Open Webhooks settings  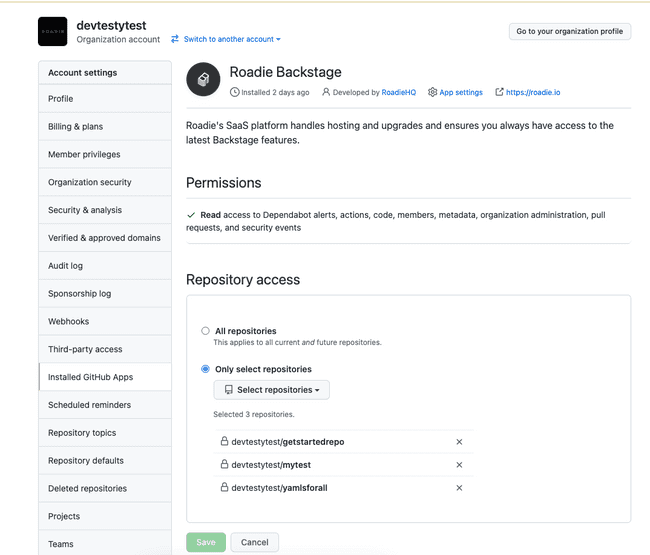(x=105, y=321)
